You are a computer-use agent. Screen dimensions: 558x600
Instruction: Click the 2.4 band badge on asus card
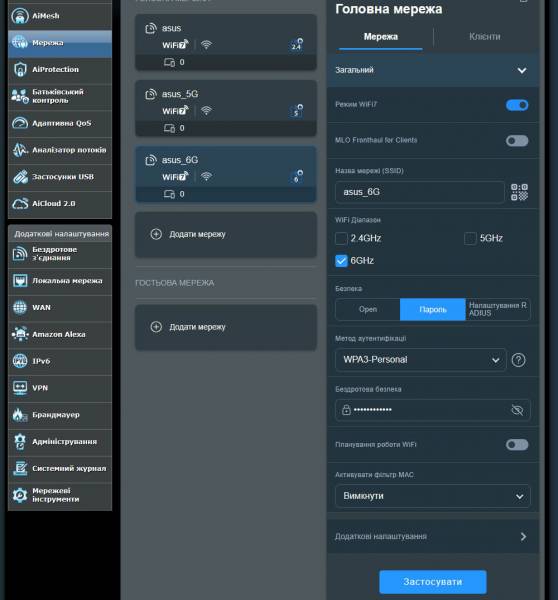296,44
